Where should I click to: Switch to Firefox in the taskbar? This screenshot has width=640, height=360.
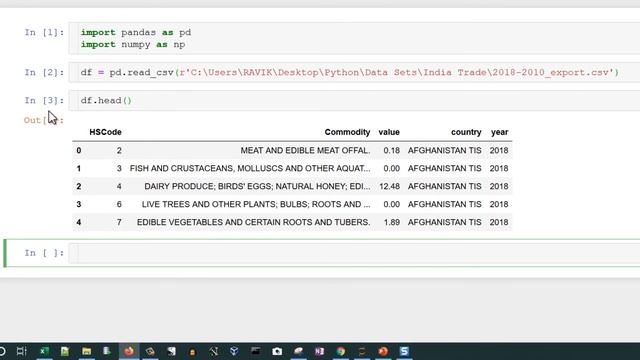(x=129, y=351)
